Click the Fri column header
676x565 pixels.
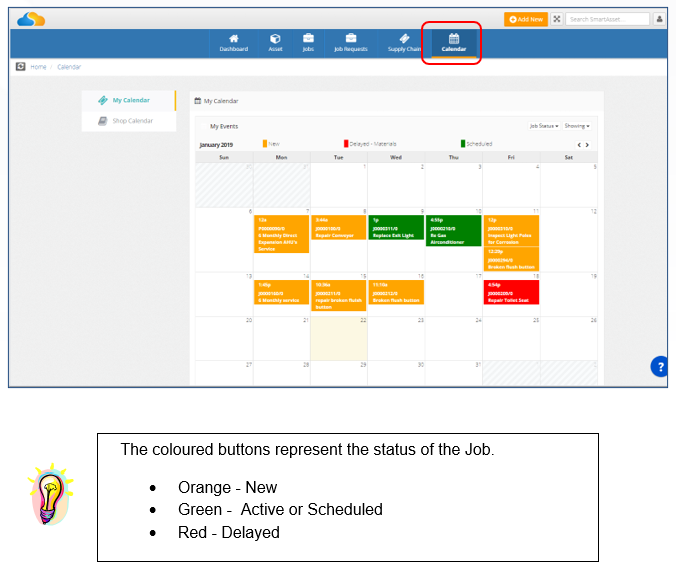[x=511, y=157]
